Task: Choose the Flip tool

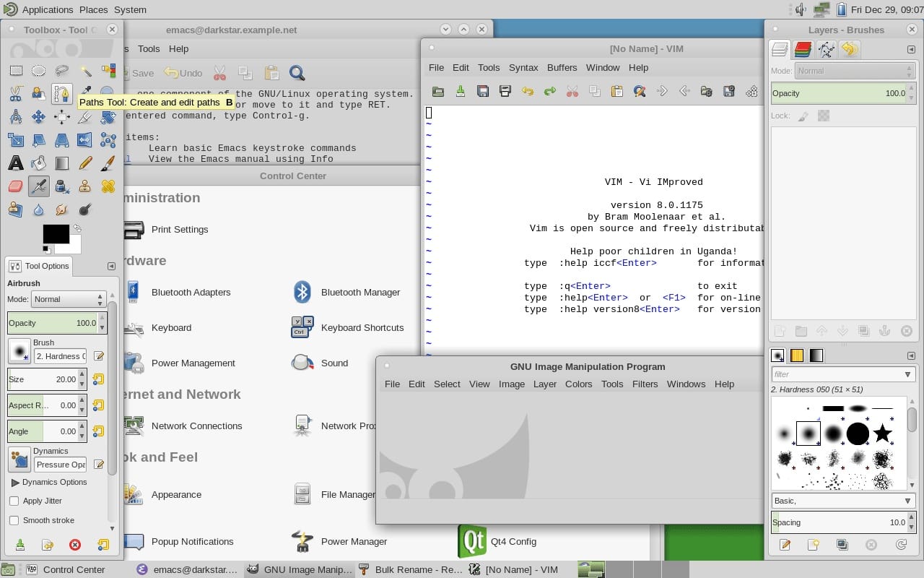Action: click(85, 140)
